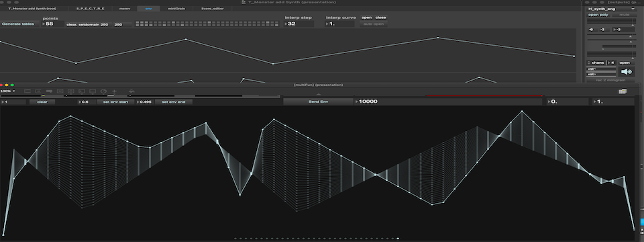This screenshot has width=644, height=242.
Task: Click the last dot in the bottom pagination row
Action: 398,238
